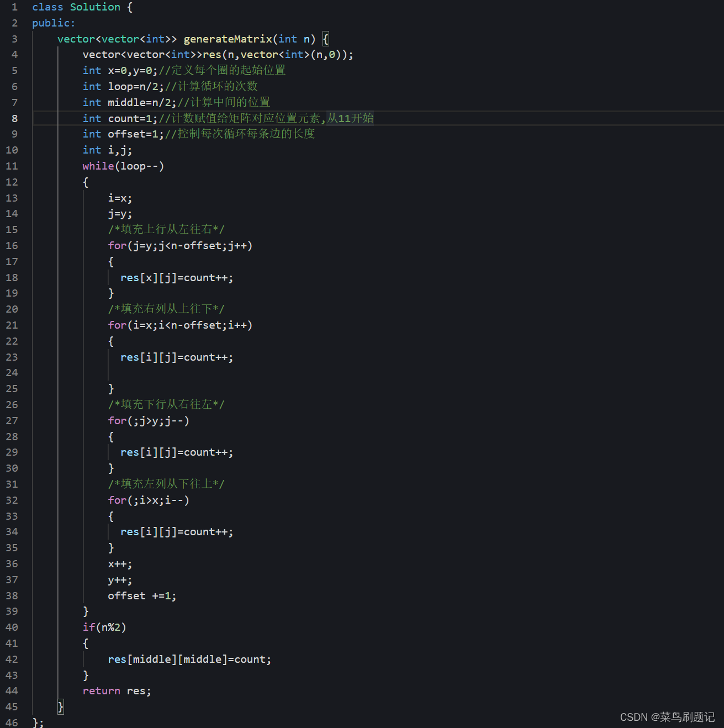Click the "class Solution {" declaration
724x728 pixels.
pos(82,7)
